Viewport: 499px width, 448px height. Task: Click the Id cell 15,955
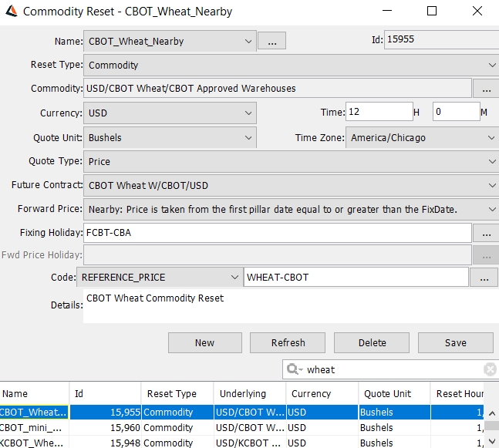(x=105, y=412)
